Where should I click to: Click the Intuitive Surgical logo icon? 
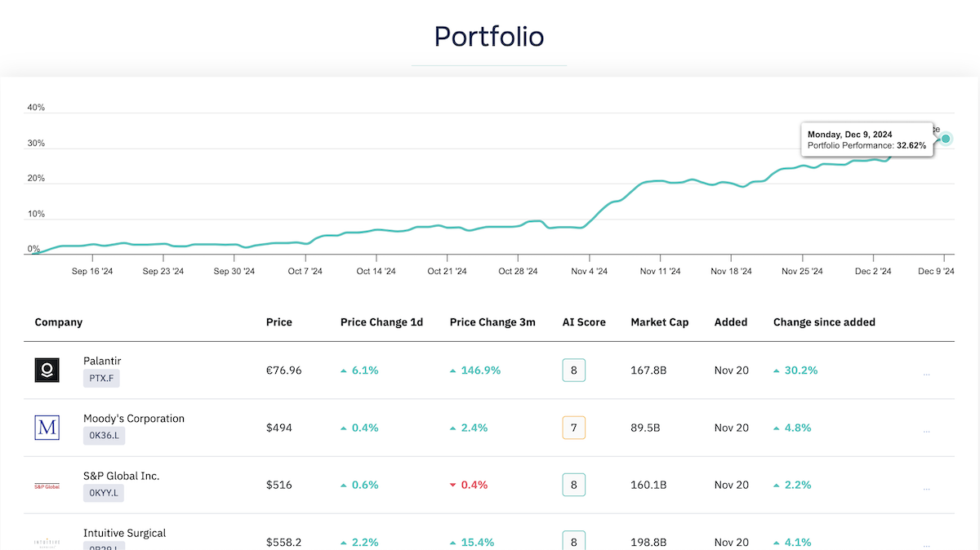click(x=47, y=542)
